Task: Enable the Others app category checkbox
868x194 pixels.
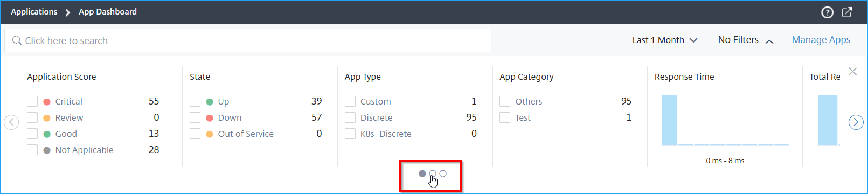Action: pos(505,101)
